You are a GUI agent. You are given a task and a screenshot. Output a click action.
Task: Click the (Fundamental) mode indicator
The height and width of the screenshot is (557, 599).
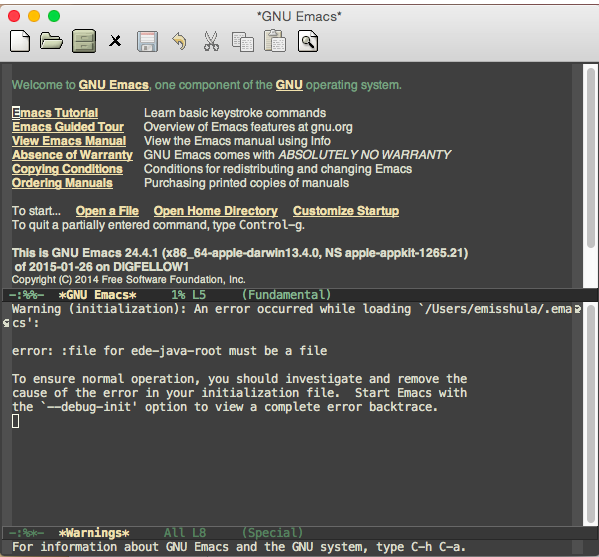287,295
